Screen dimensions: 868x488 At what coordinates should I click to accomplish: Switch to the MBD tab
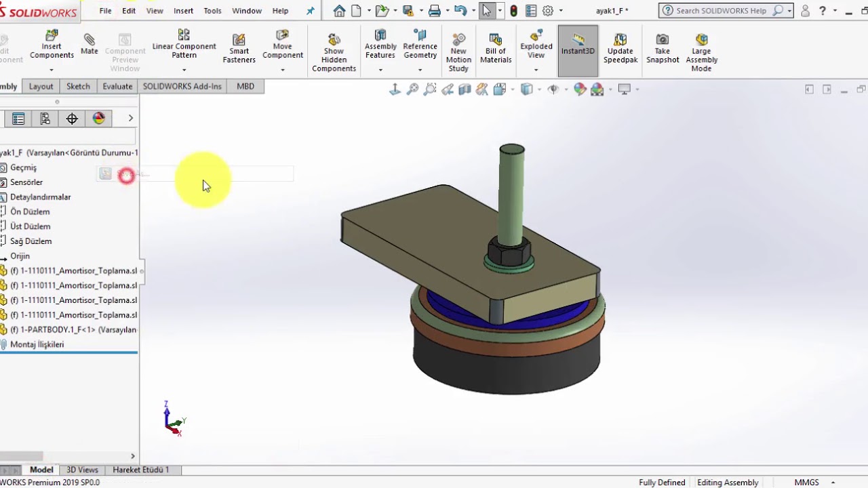coord(245,87)
